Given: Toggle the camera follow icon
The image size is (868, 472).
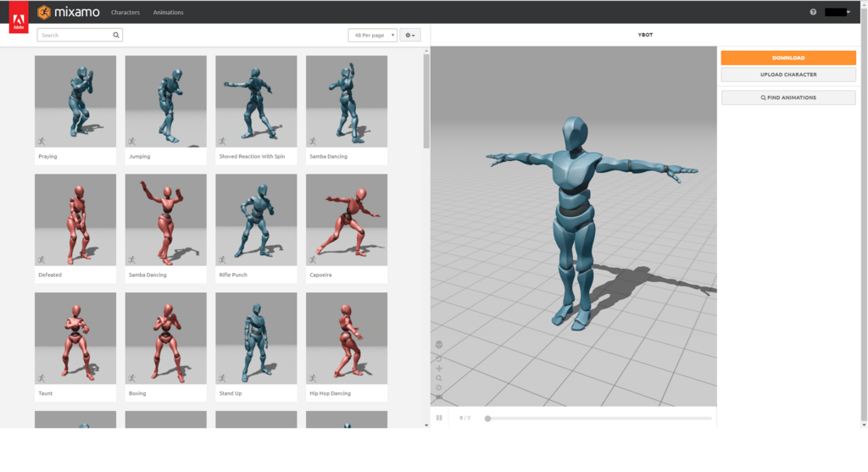Looking at the screenshot, I should (x=439, y=397).
